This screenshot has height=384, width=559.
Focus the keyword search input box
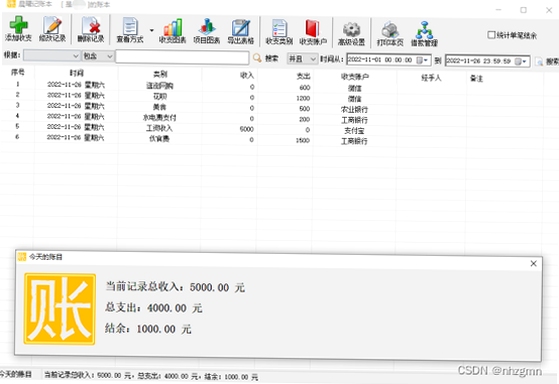tap(182, 57)
